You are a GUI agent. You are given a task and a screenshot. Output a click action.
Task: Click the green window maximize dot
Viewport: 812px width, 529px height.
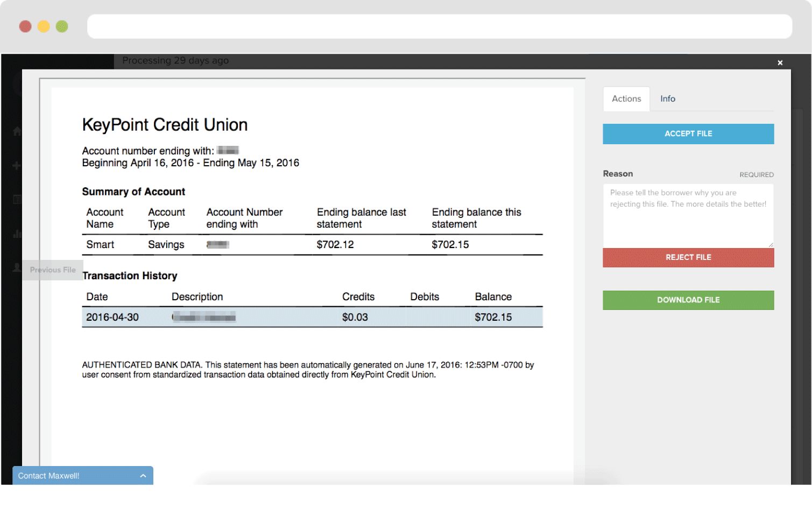click(x=62, y=26)
